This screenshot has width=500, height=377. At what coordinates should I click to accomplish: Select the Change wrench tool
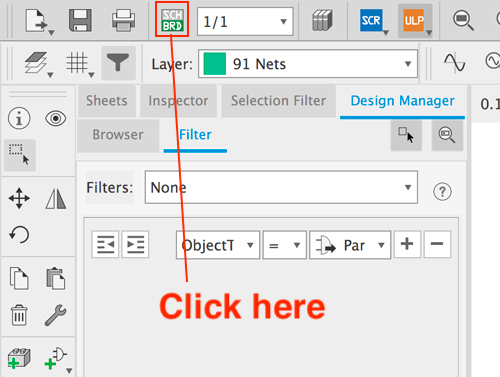click(x=56, y=315)
